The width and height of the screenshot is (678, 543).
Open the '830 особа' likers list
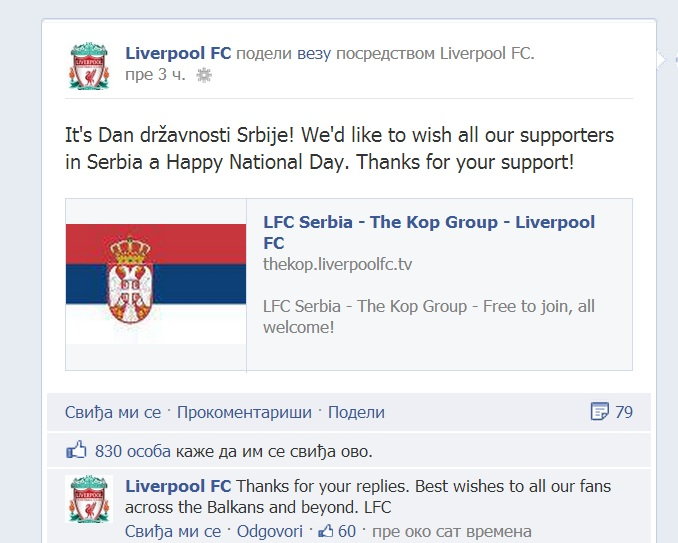(133, 451)
